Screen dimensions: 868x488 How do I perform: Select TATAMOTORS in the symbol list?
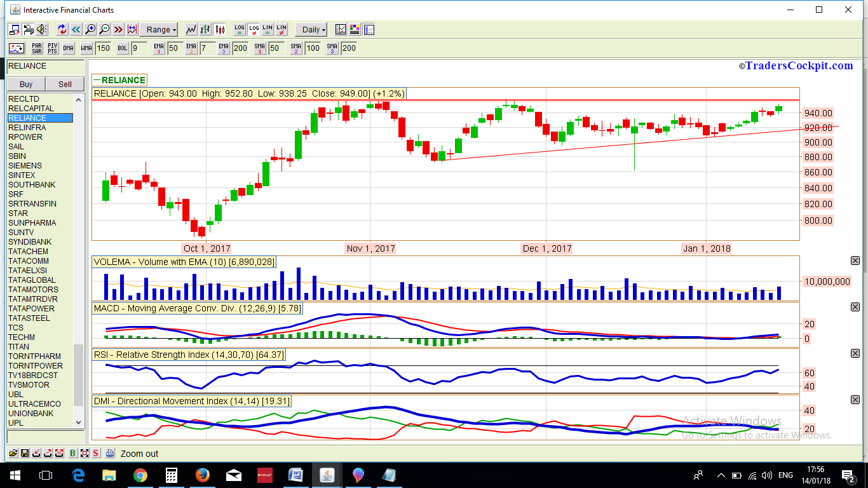pyautogui.click(x=40, y=289)
